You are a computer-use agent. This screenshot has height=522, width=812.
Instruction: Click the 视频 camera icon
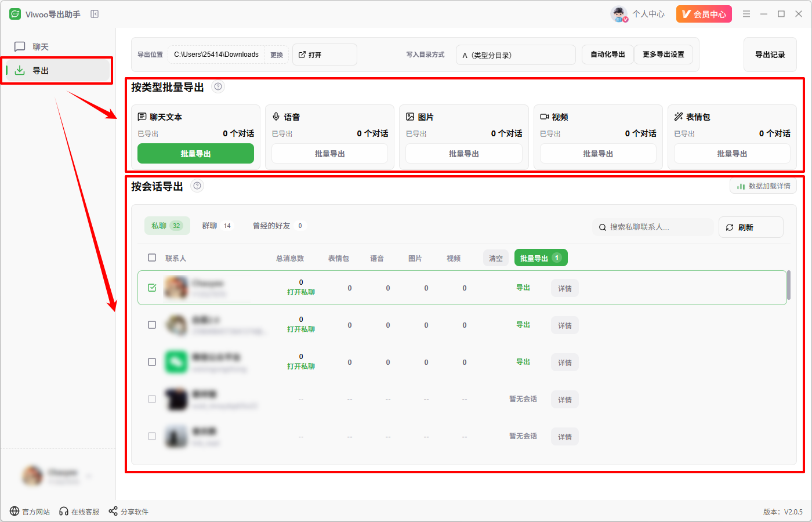click(545, 117)
